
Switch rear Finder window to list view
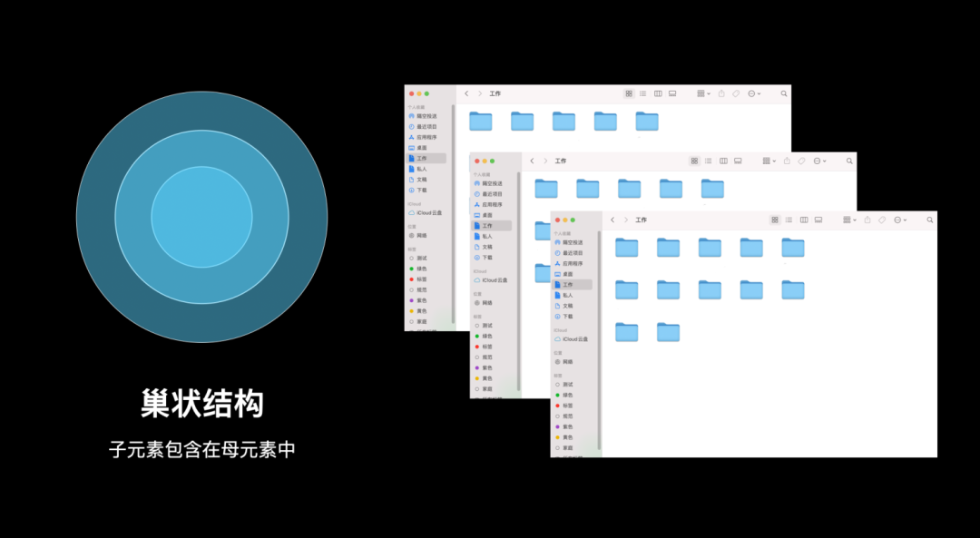tap(642, 93)
